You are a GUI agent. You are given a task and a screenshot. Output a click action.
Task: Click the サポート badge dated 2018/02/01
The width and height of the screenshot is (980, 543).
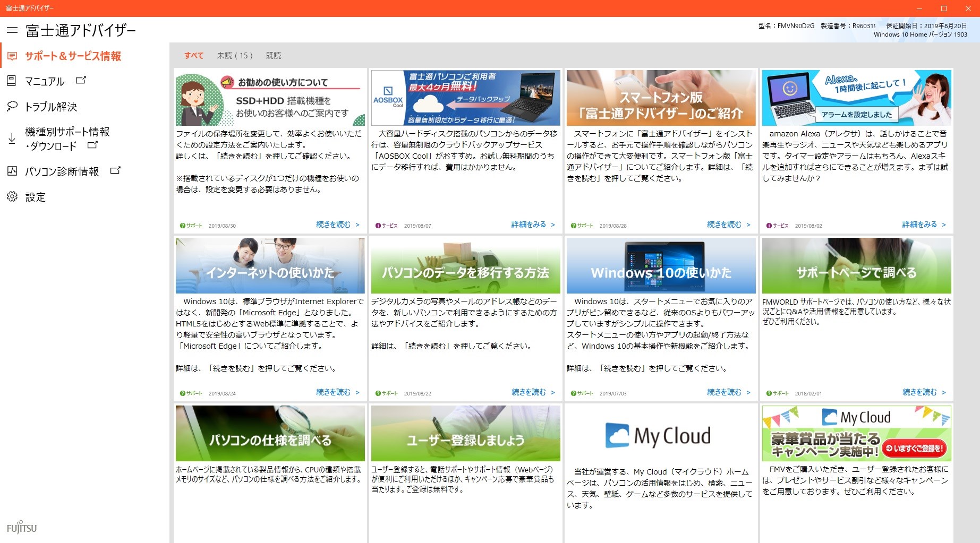click(x=778, y=393)
